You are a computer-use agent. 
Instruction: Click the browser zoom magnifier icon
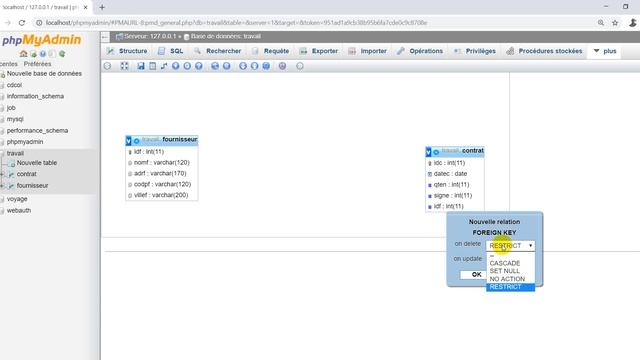click(x=601, y=23)
